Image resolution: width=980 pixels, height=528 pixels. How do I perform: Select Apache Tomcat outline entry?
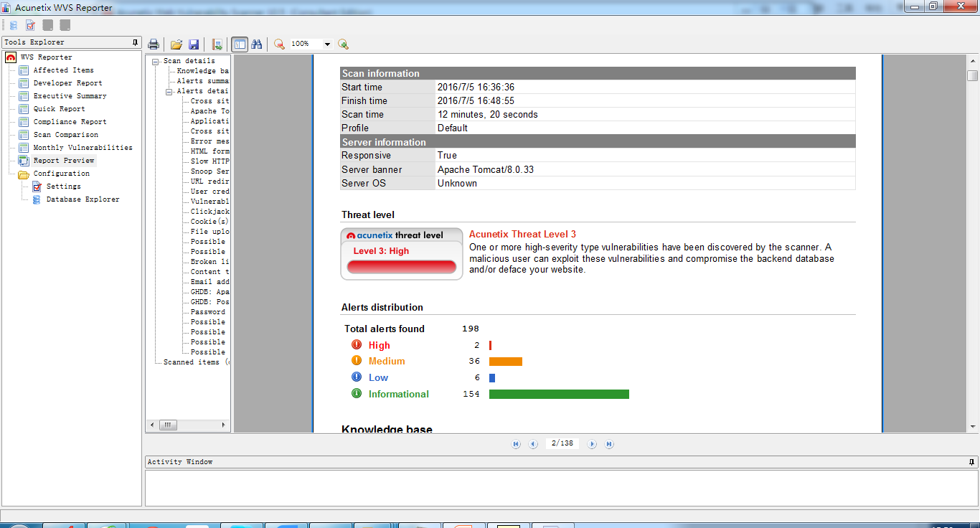point(209,111)
